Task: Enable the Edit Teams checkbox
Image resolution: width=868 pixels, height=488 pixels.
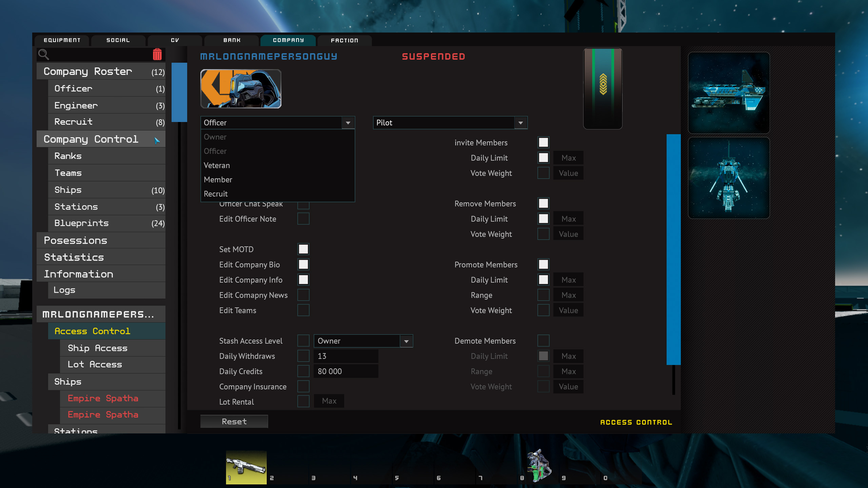Action: tap(303, 310)
